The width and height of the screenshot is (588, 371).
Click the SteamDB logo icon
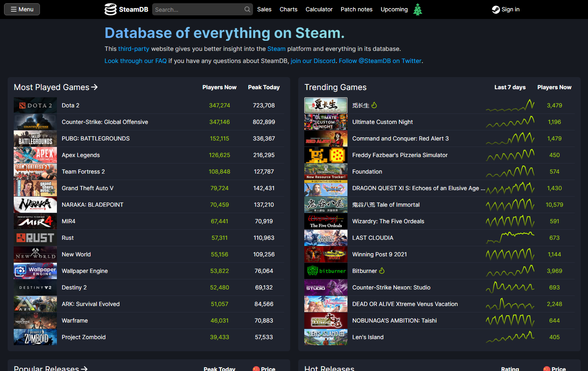tap(110, 9)
